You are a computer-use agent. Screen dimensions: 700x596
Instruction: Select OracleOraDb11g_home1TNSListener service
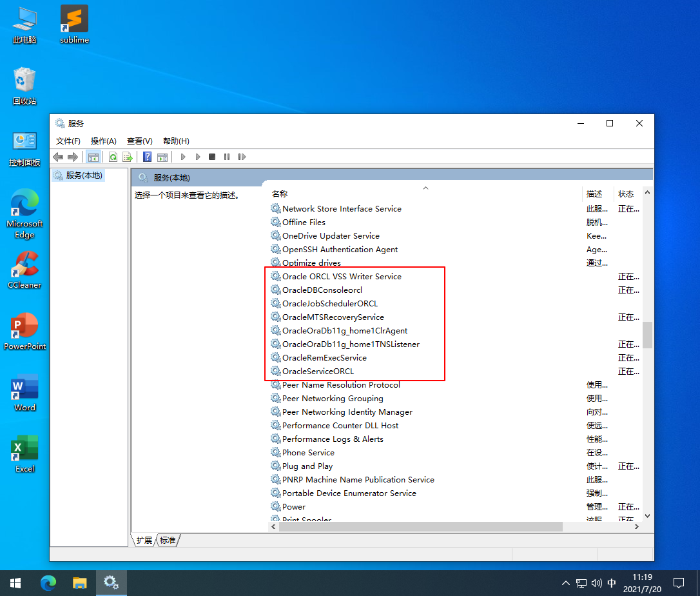pyautogui.click(x=351, y=344)
